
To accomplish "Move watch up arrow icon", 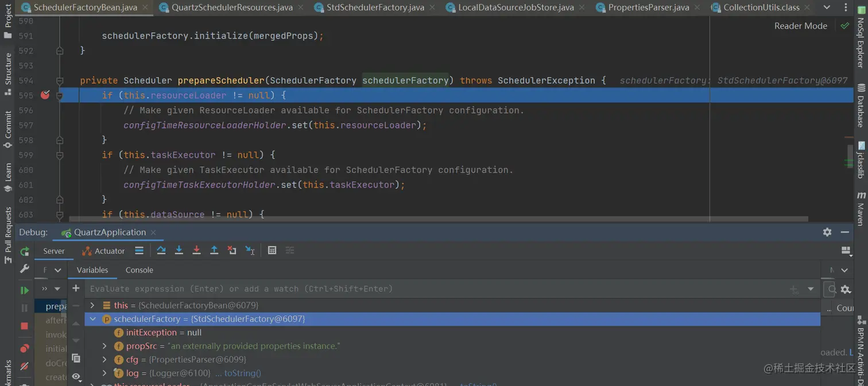I will coord(76,323).
